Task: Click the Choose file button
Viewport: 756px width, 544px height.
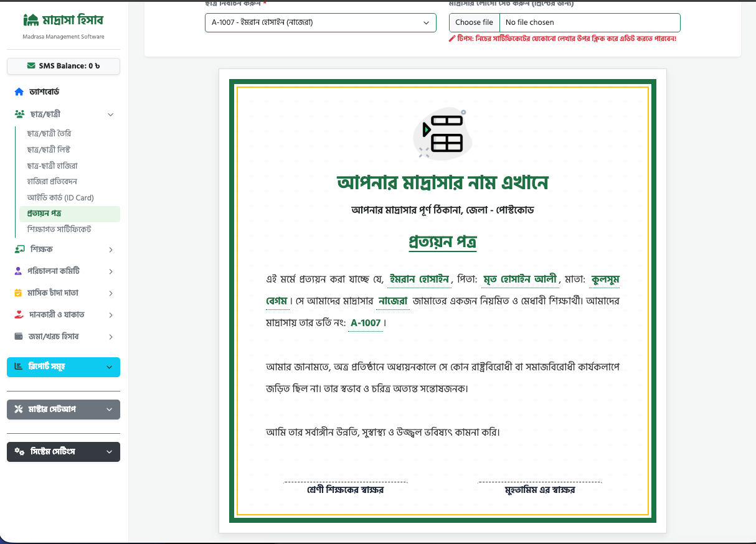Action: coord(474,22)
